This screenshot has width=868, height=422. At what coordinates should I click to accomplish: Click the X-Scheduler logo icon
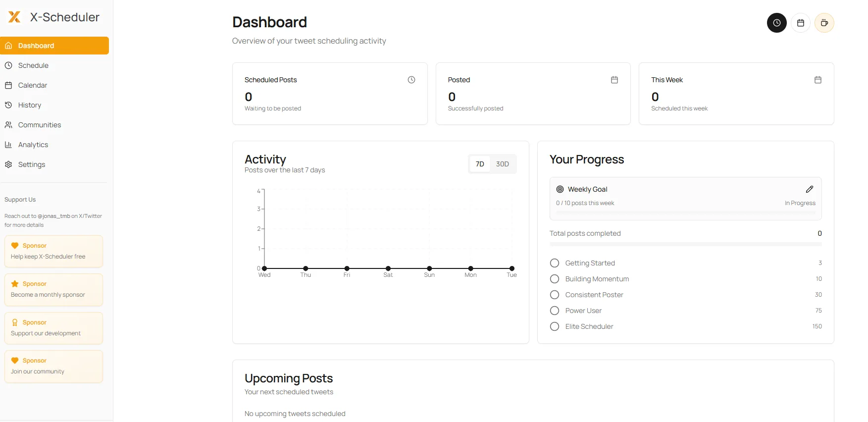click(x=14, y=17)
